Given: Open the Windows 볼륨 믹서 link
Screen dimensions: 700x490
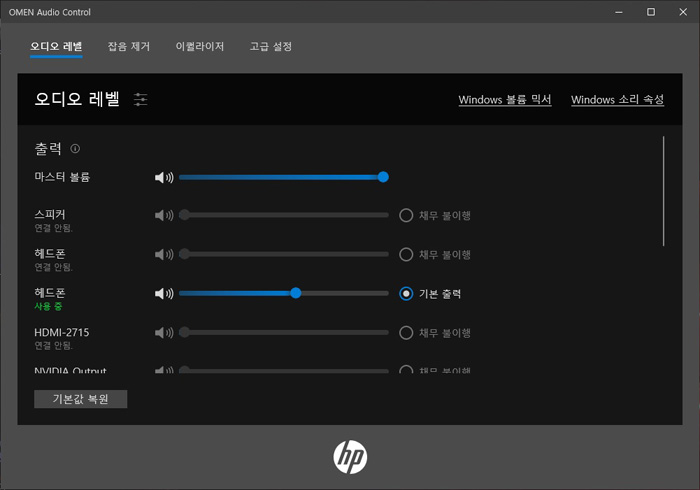Looking at the screenshot, I should 505,100.
